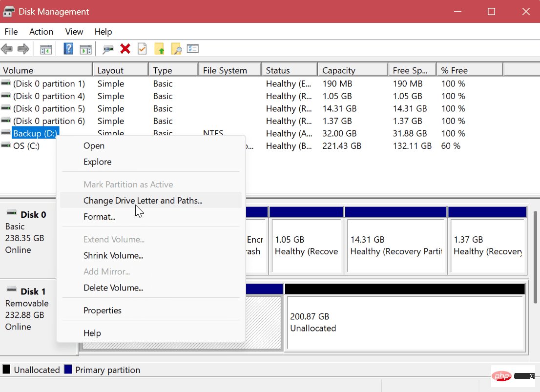Sort by the Volume column header
Screen dimensions: 540x392
pos(46,70)
